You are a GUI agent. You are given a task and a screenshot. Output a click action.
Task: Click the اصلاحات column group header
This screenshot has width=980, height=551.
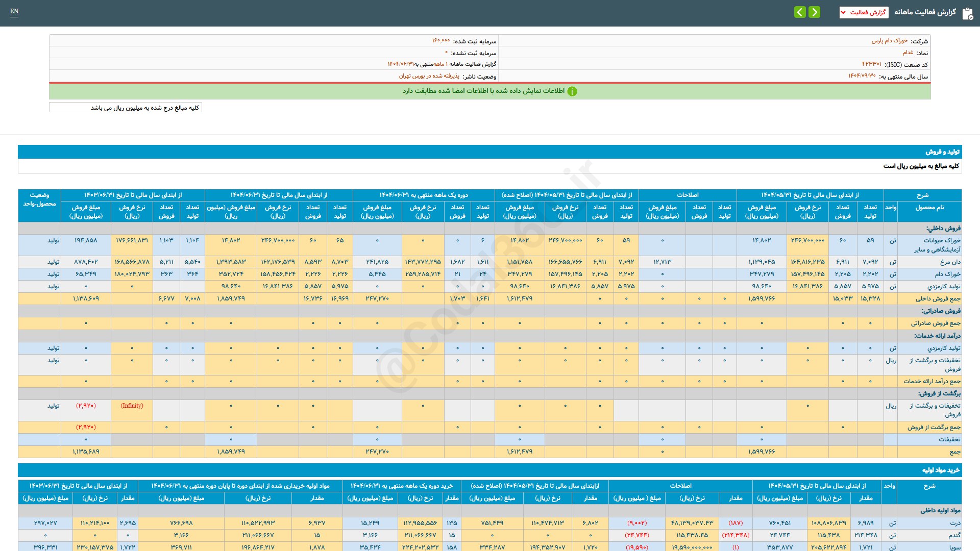coord(687,195)
